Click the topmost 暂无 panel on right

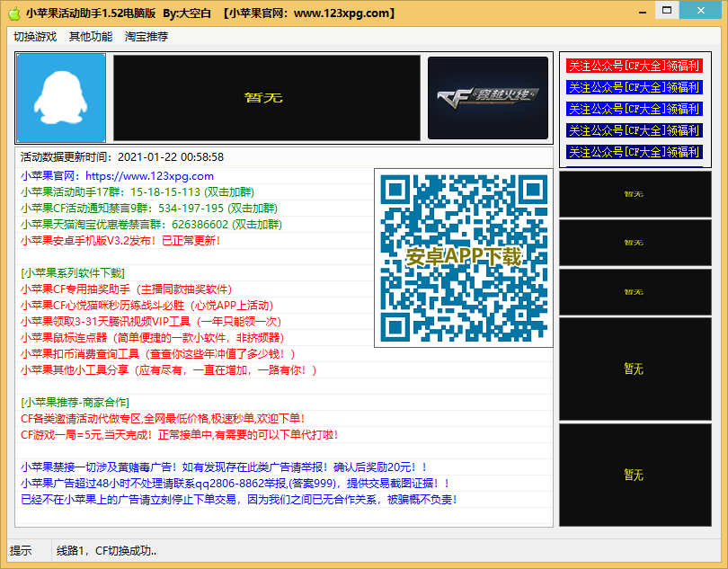click(635, 193)
